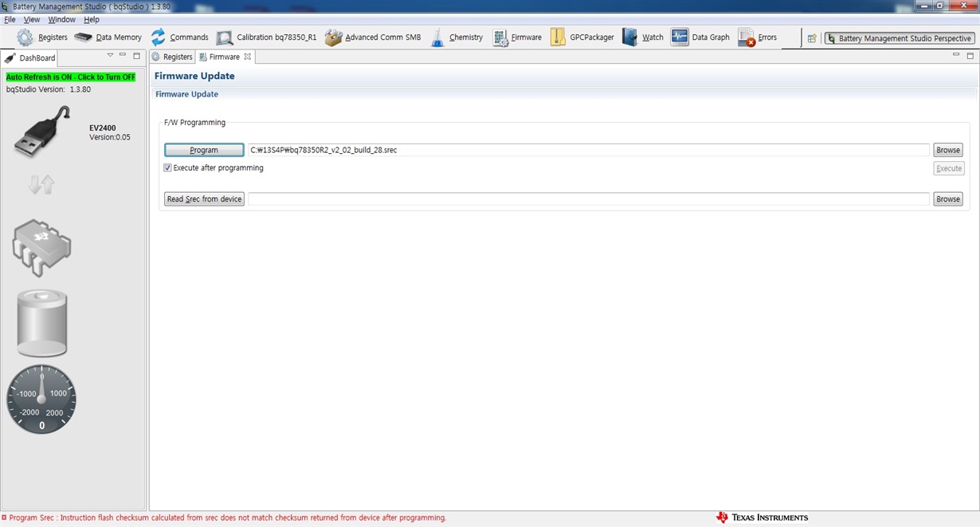
Task: Close the Firmware tab
Action: (x=248, y=57)
